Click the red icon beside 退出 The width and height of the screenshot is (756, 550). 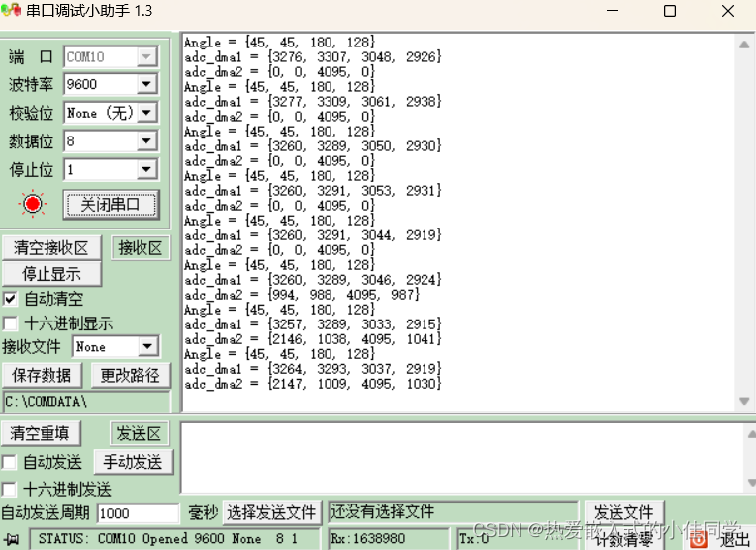tap(699, 539)
